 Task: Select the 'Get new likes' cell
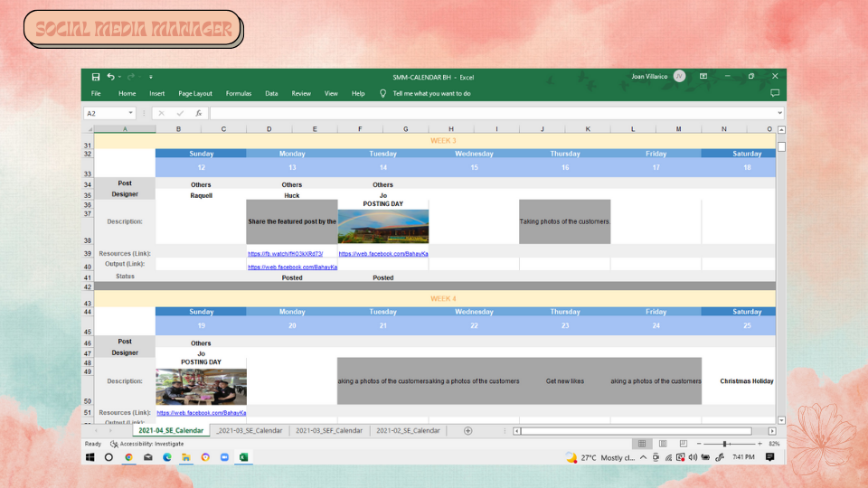[564, 380]
